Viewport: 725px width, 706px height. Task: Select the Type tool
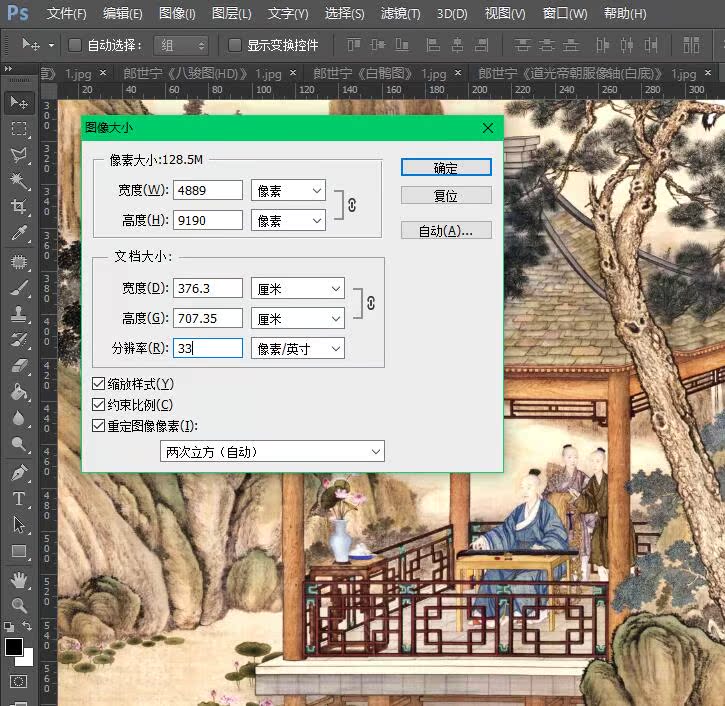[x=19, y=499]
